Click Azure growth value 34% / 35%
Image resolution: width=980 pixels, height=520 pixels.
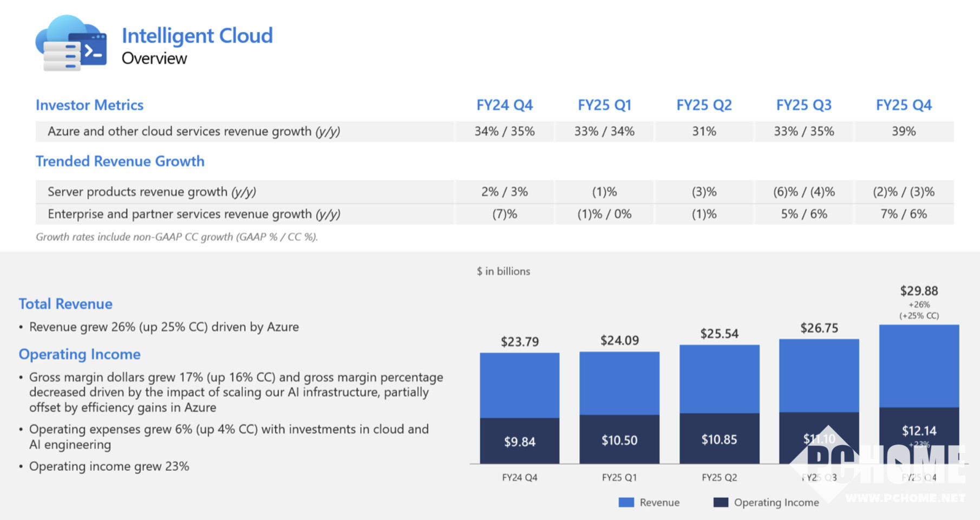[505, 132]
